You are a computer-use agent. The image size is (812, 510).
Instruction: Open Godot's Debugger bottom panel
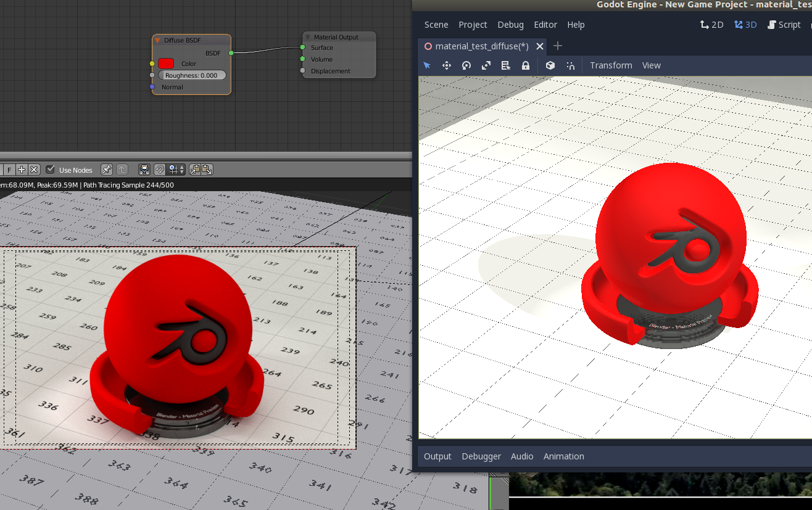point(481,456)
